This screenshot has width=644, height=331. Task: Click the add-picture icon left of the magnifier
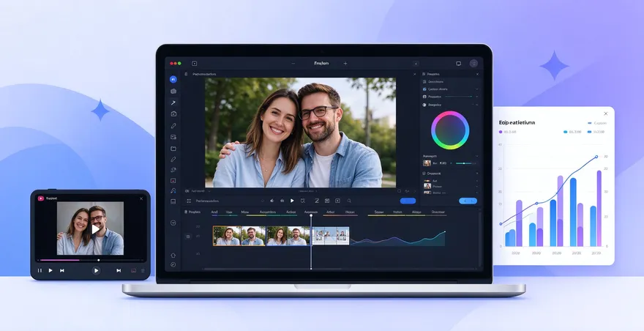point(337,201)
